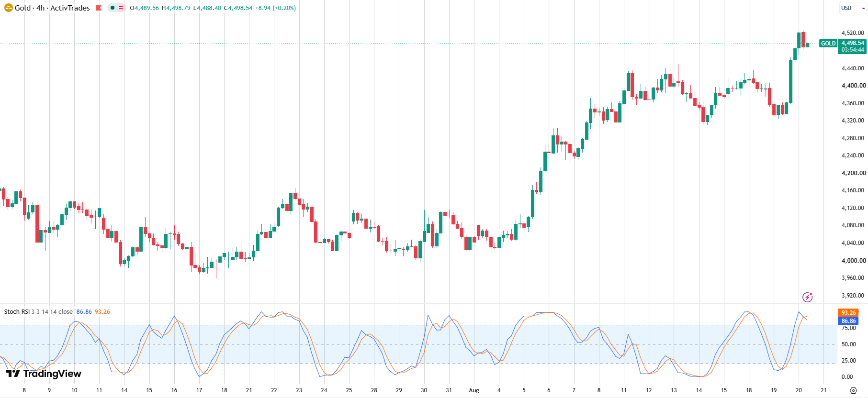Click the 4,120.00 price axis label
This screenshot has height=398, width=868.
[853, 208]
